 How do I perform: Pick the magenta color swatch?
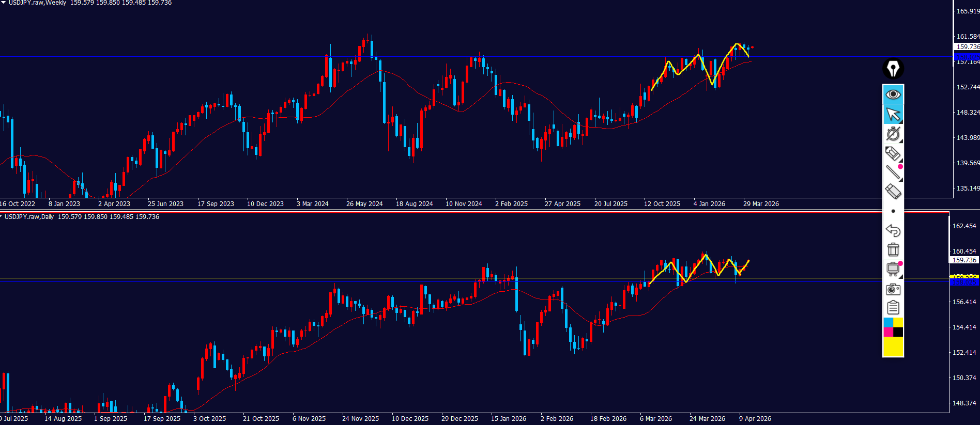[888, 332]
